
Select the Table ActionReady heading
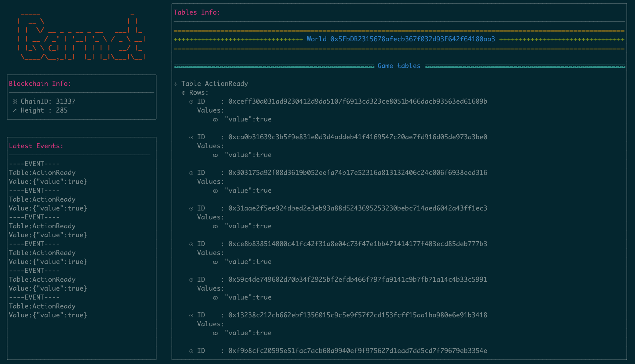[215, 84]
